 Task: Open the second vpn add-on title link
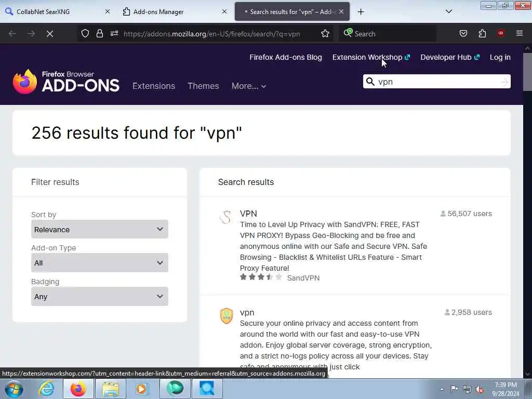pos(247,312)
